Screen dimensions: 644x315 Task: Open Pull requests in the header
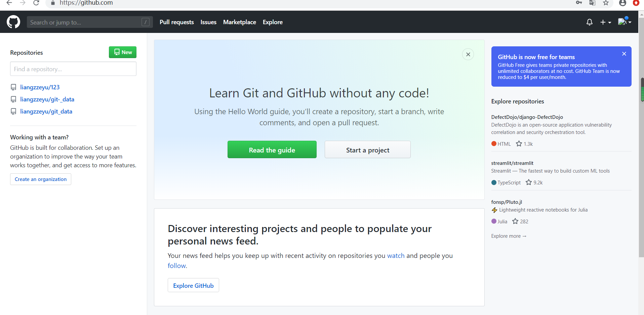point(176,22)
